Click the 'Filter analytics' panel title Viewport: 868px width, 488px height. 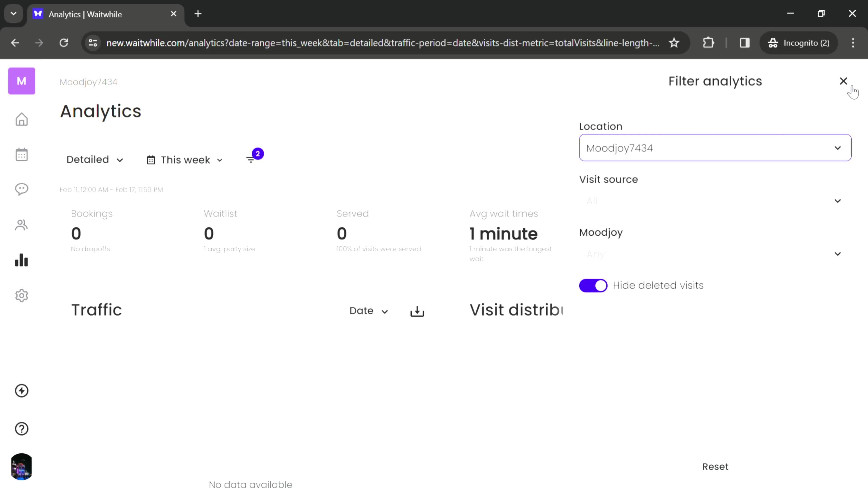coord(715,81)
